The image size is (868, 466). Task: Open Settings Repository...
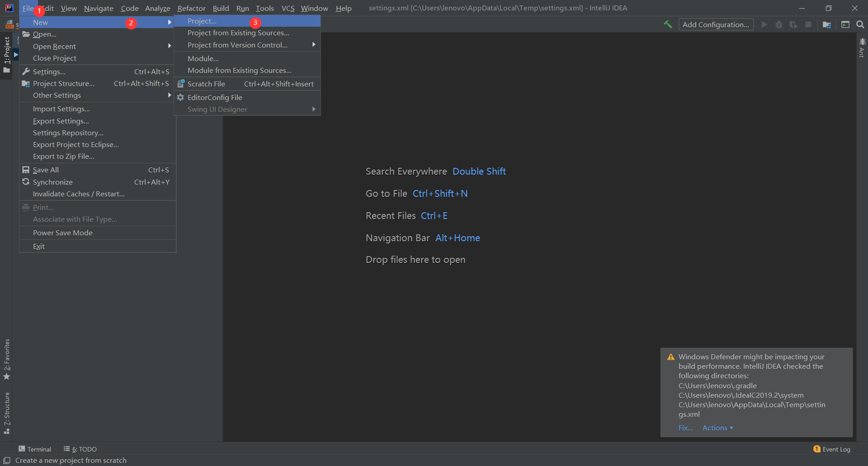97,133
